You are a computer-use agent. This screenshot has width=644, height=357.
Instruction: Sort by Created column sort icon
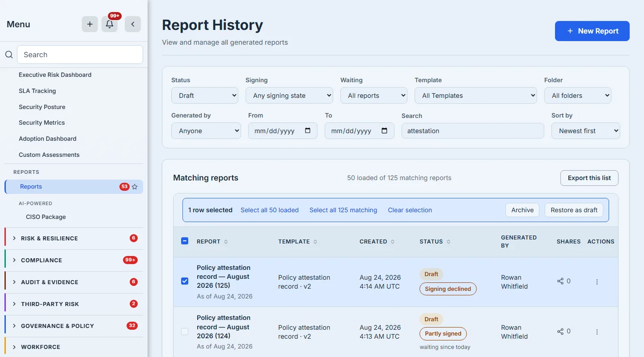[393, 242]
